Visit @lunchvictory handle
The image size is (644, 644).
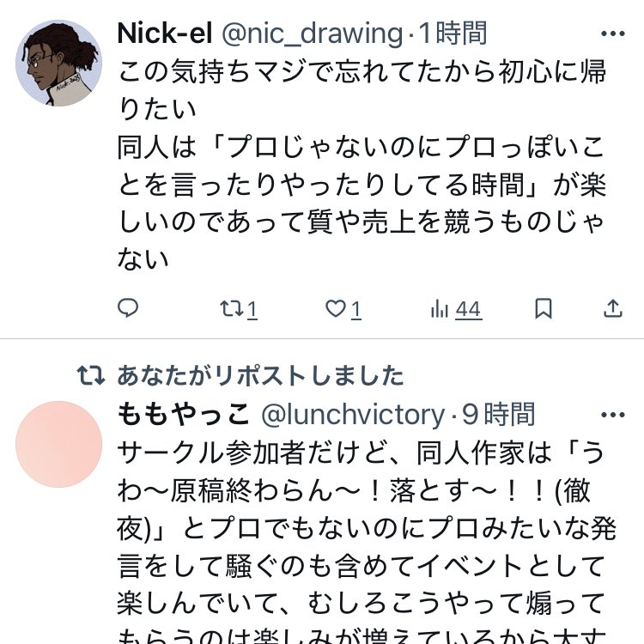pos(352,416)
